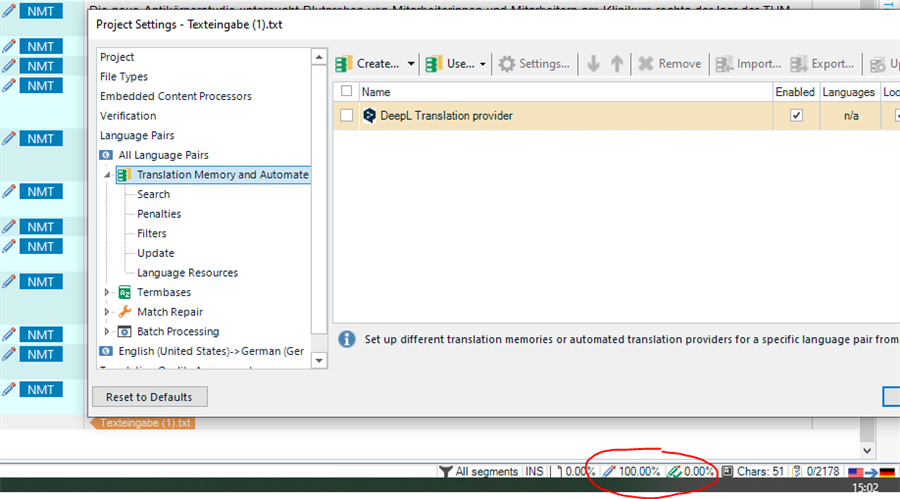Click the document icon 0.00% status indicator
The width and height of the screenshot is (900, 499).
[575, 471]
